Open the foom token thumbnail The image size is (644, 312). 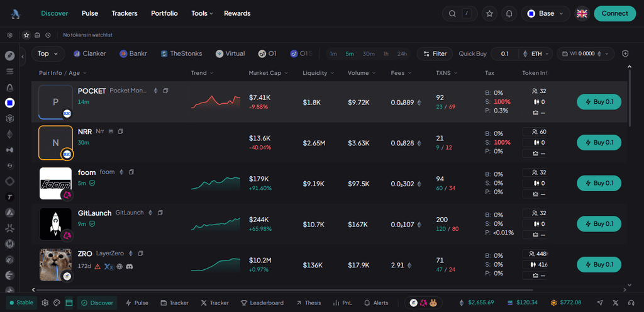(x=55, y=183)
